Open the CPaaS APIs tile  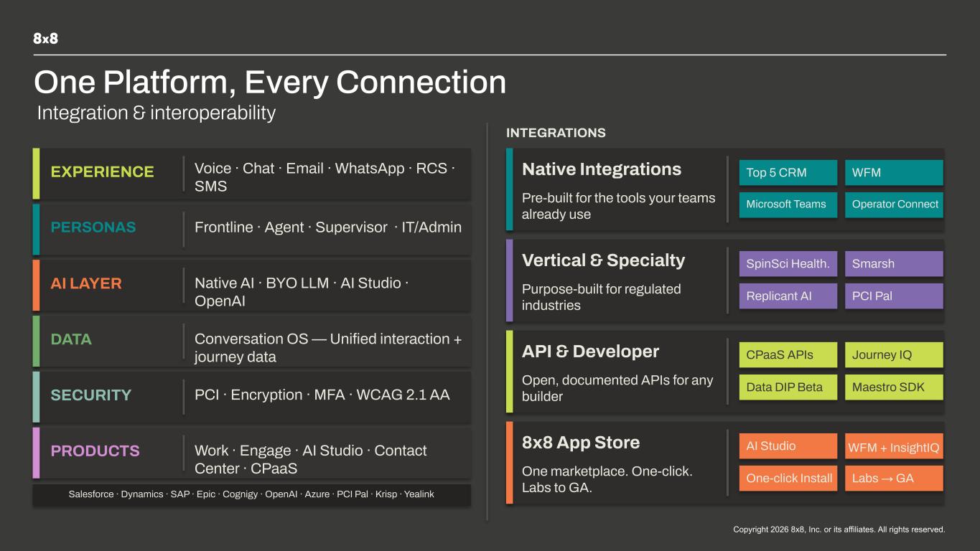click(x=788, y=354)
